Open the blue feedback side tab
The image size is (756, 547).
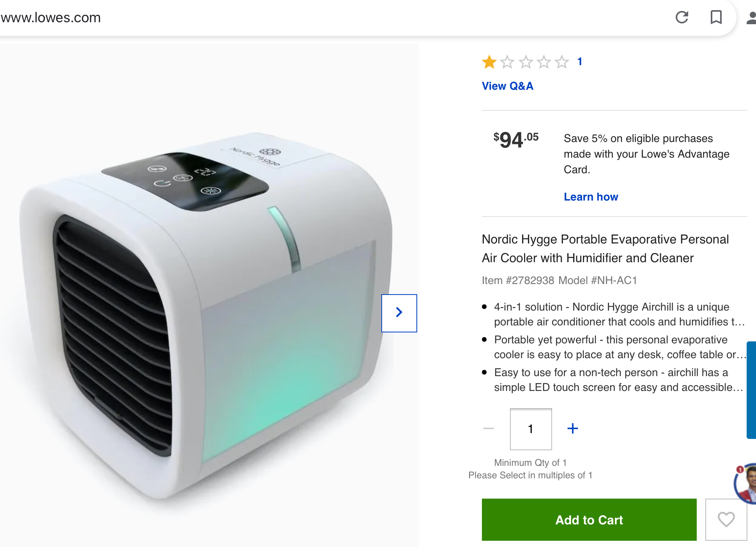pyautogui.click(x=751, y=390)
